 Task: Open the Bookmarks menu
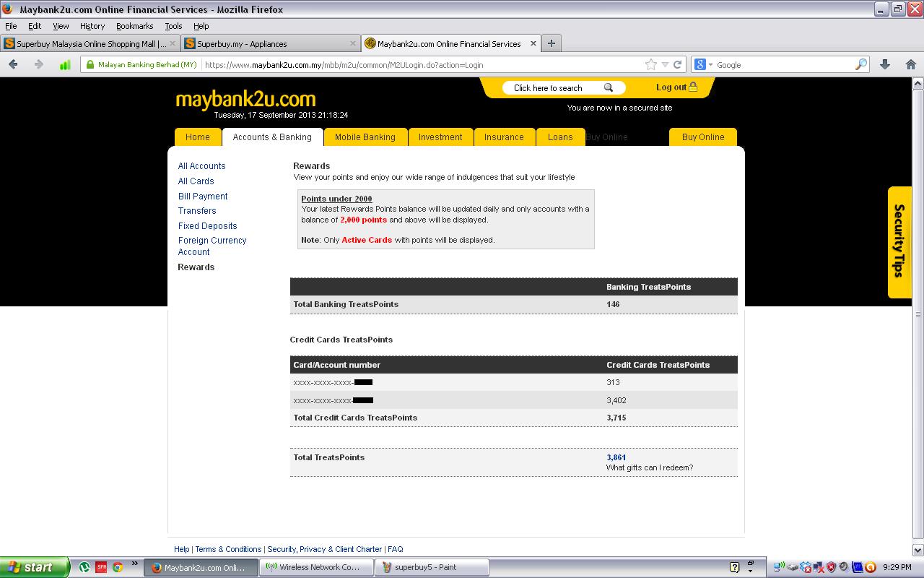coord(135,26)
